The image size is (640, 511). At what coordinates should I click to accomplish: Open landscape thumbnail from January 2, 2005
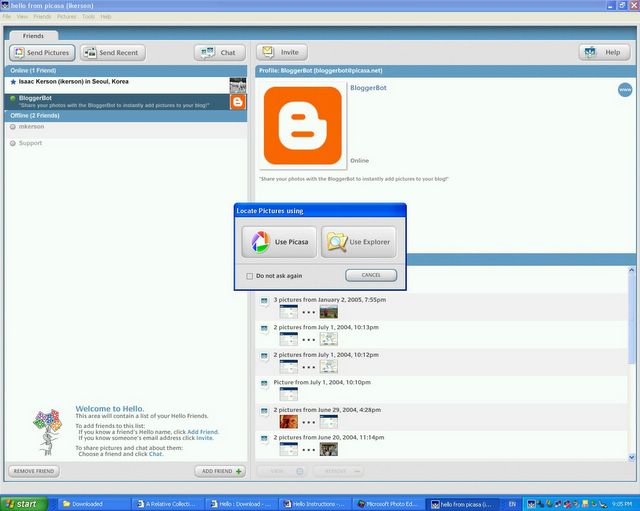pyautogui.click(x=329, y=312)
